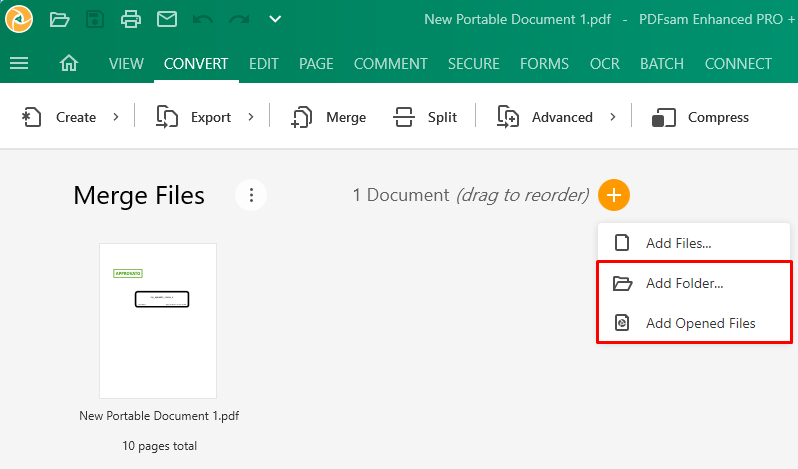Screen dimensions: 798x469
Task: Open the hamburger menu
Action: coord(19,64)
